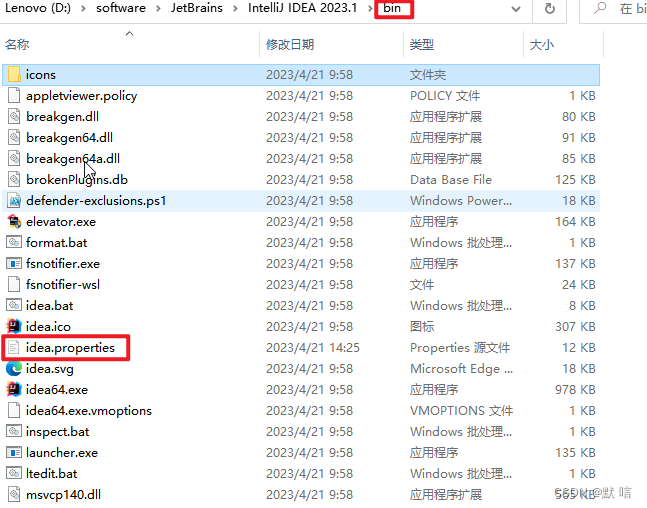Select the msvcp140.dll file icon
The width and height of the screenshot is (647, 508).
click(14, 495)
